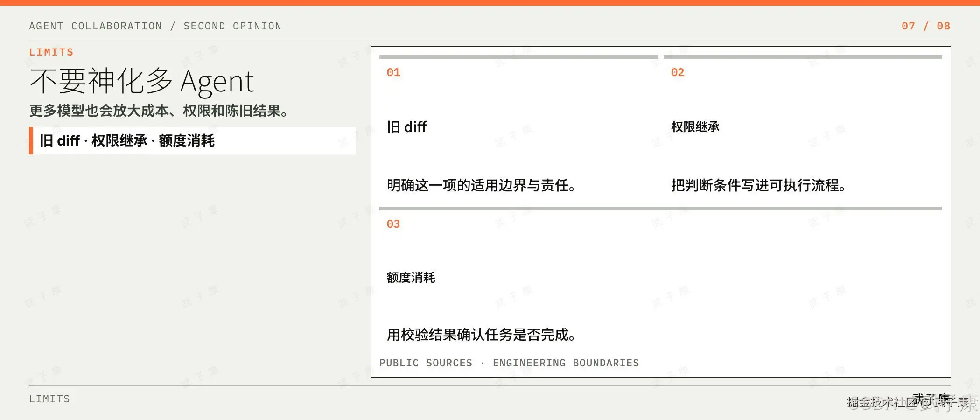Click the card number '02'
The image size is (980, 420).
coord(678,72)
